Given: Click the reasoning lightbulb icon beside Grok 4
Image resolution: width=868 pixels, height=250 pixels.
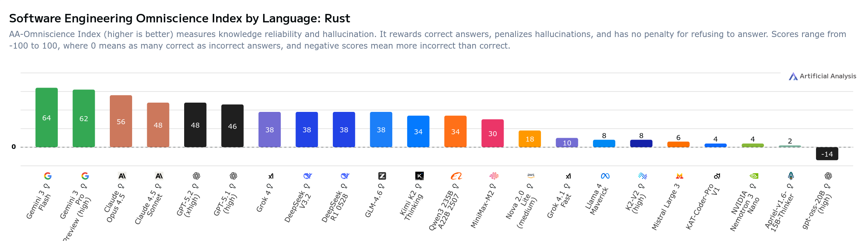Looking at the screenshot, I should 270,186.
